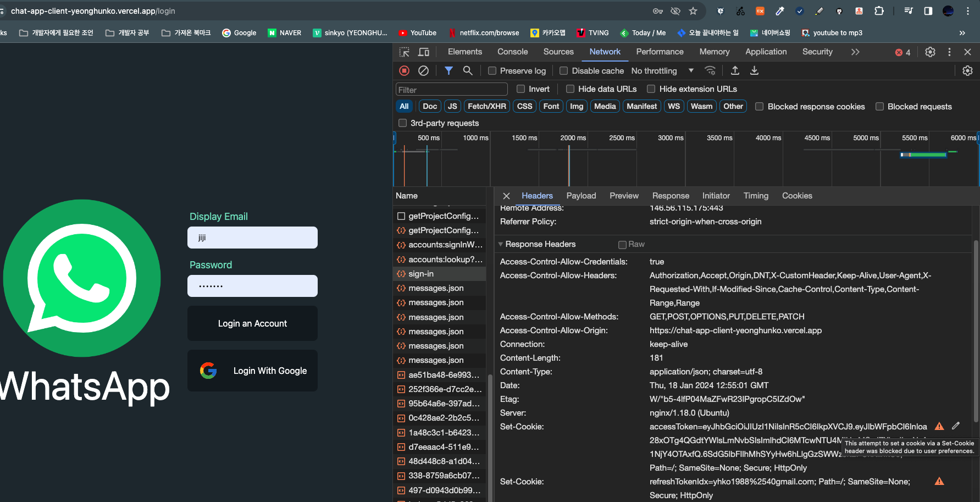Screen dimensions: 980x502
Task: Open network search magnifier icon
Action: coord(468,70)
